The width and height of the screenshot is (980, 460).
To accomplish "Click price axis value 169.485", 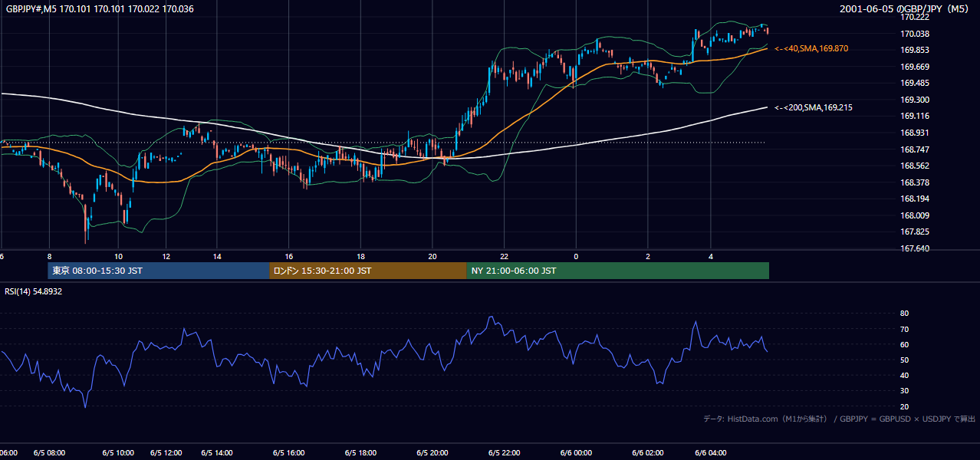I will 915,83.
